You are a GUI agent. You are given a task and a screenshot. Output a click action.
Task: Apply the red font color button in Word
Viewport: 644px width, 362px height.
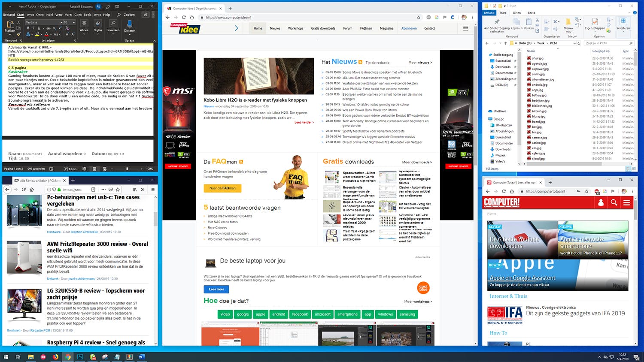pos(47,34)
